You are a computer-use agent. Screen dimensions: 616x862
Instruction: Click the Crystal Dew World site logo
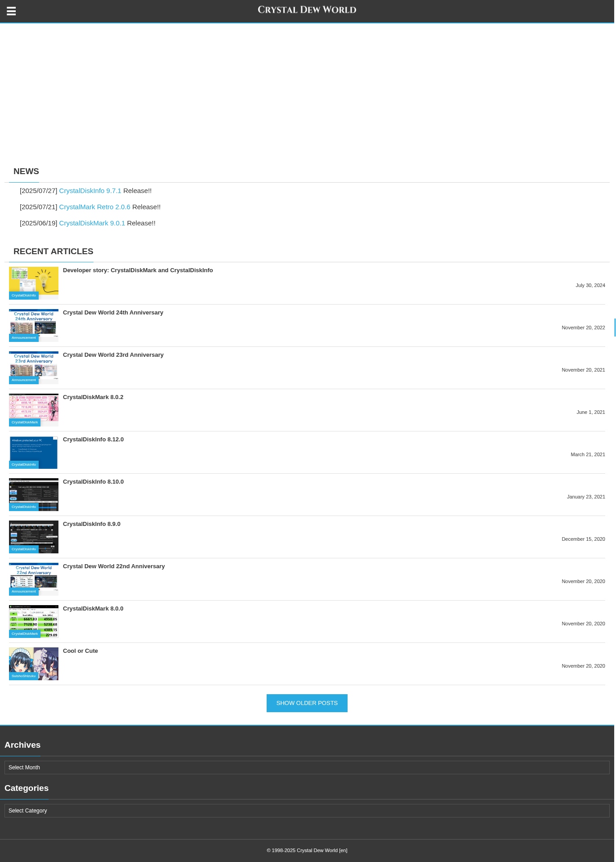coord(307,10)
